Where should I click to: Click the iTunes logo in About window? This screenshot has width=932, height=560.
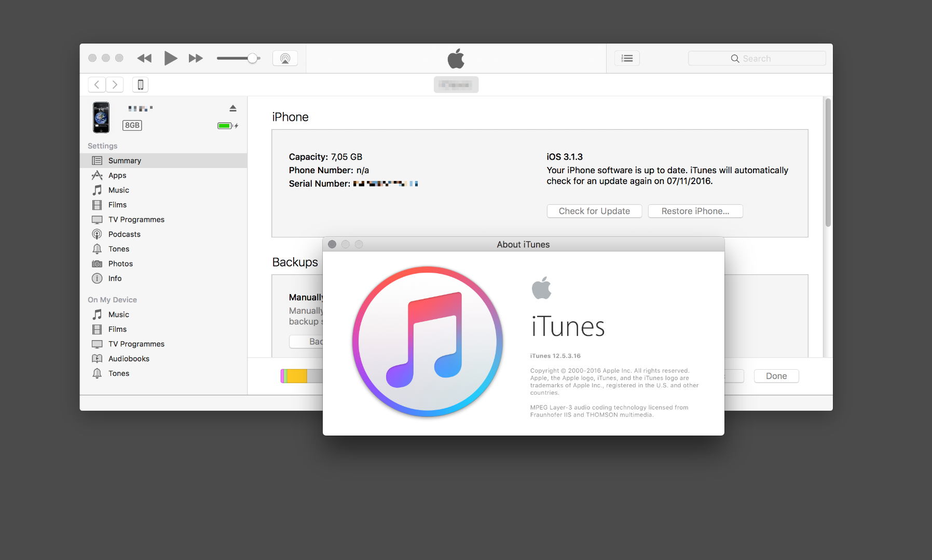(428, 342)
